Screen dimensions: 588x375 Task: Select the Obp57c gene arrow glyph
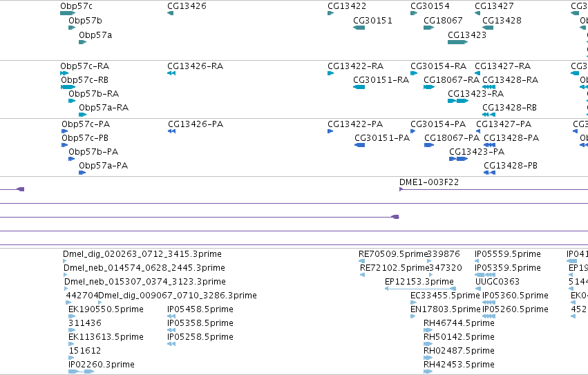[68, 13]
